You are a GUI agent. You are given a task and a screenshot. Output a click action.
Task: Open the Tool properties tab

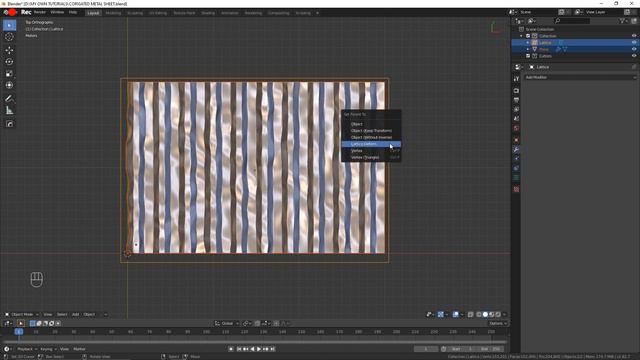point(516,79)
